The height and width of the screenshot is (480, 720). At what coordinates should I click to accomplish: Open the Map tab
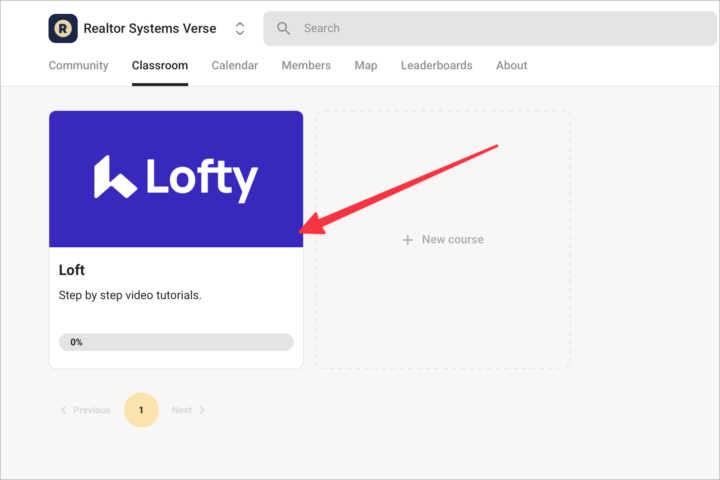point(366,65)
